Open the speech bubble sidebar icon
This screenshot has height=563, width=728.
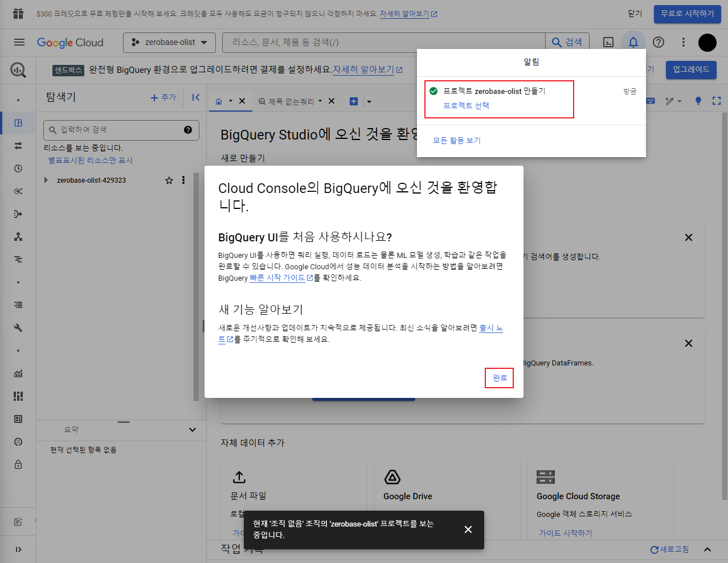pos(18,442)
